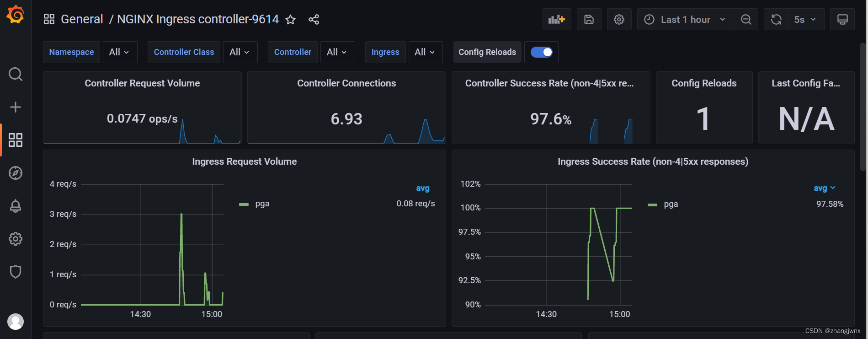Screen dimensions: 868x339
Task: Open Config Reloads panel title menu
Action: tap(704, 83)
